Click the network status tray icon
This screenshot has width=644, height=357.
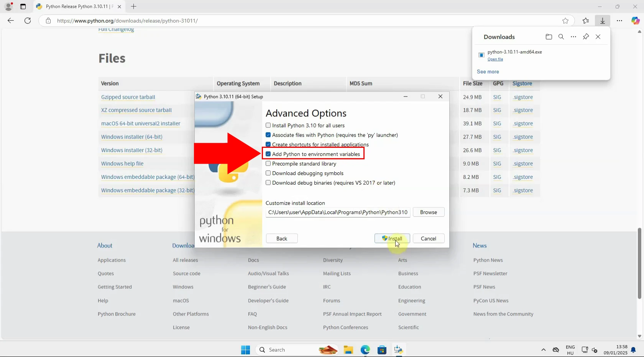(x=585, y=350)
